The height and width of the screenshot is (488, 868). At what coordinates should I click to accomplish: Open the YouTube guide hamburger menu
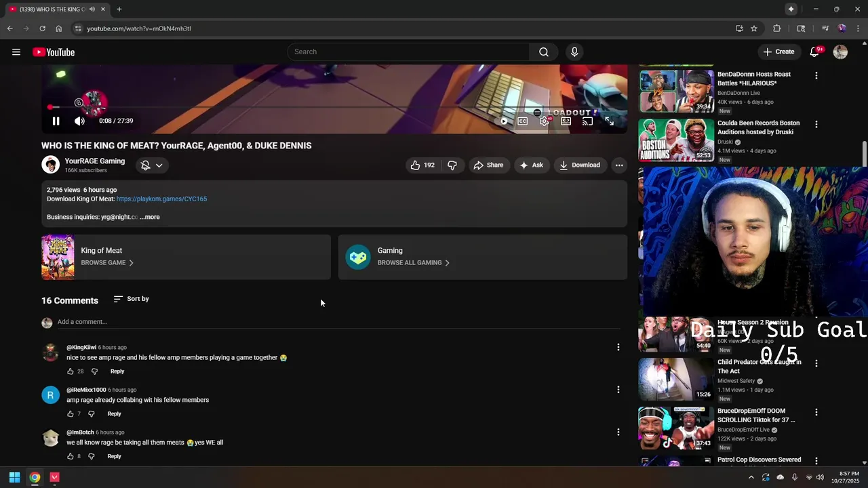pyautogui.click(x=16, y=52)
